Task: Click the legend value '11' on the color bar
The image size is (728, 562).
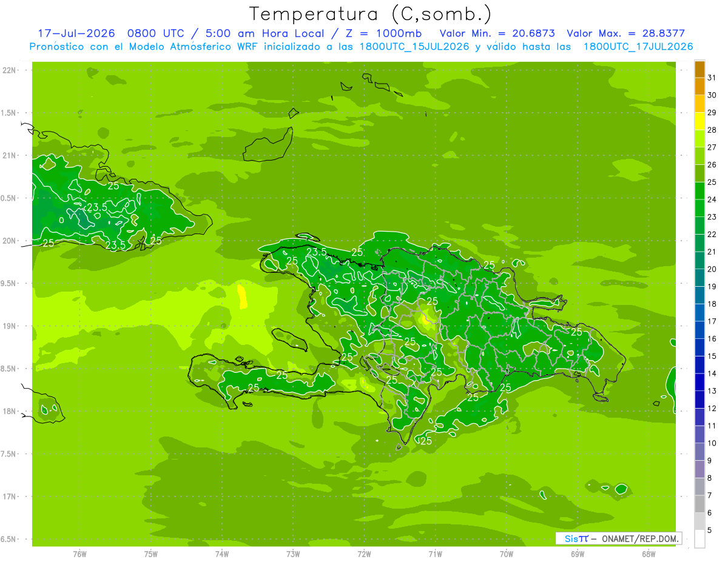Action: [x=712, y=426]
